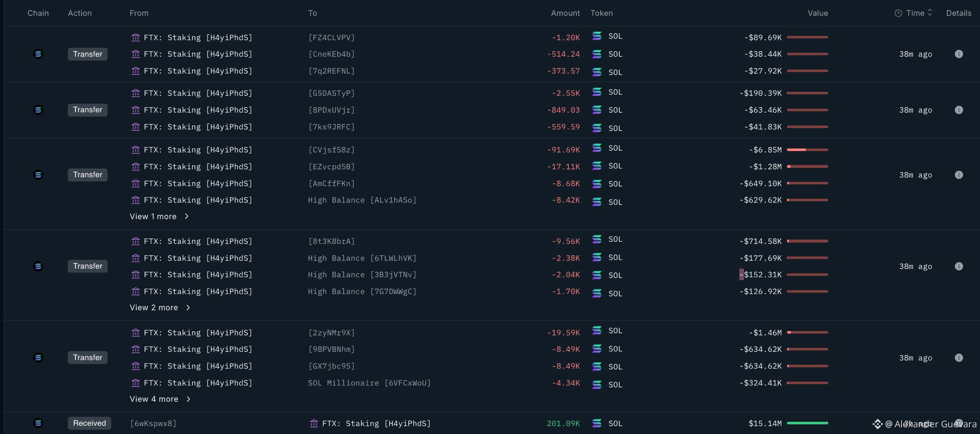Image resolution: width=980 pixels, height=434 pixels.
Task: Click Transfer badge for G5DASTyP group
Action: [88, 110]
